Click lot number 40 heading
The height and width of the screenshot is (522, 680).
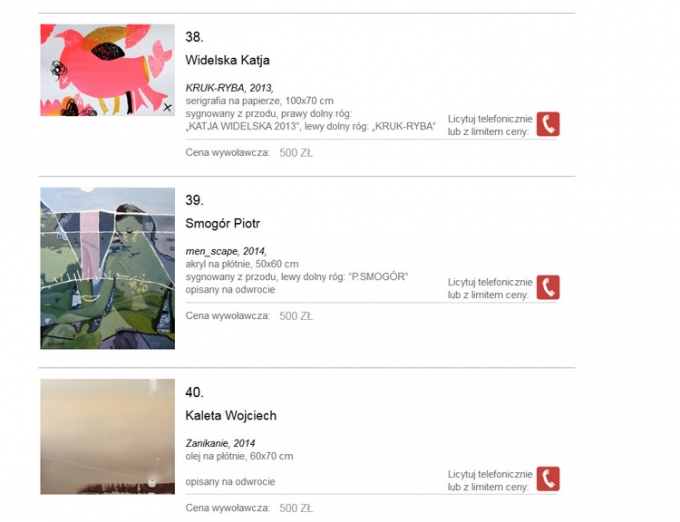point(194,392)
